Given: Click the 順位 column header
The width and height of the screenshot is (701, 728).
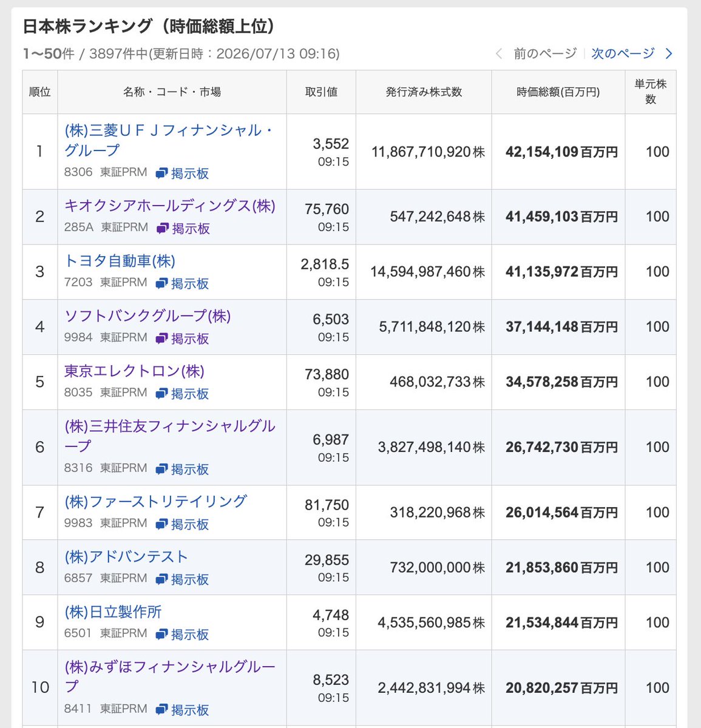Looking at the screenshot, I should coord(40,92).
